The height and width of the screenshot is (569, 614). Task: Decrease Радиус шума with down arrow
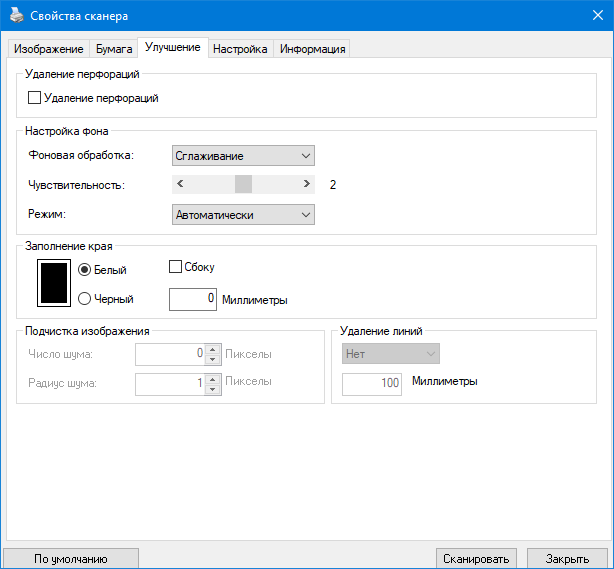213,389
